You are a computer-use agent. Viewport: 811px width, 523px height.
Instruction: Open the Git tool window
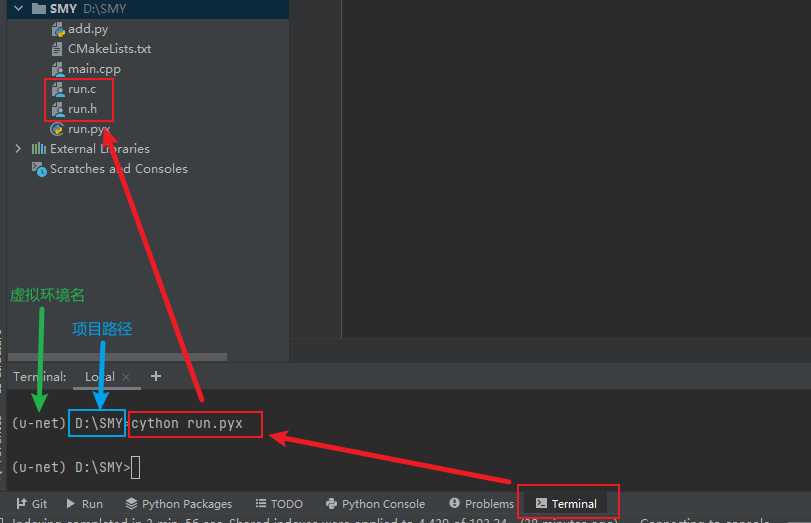[x=32, y=504]
